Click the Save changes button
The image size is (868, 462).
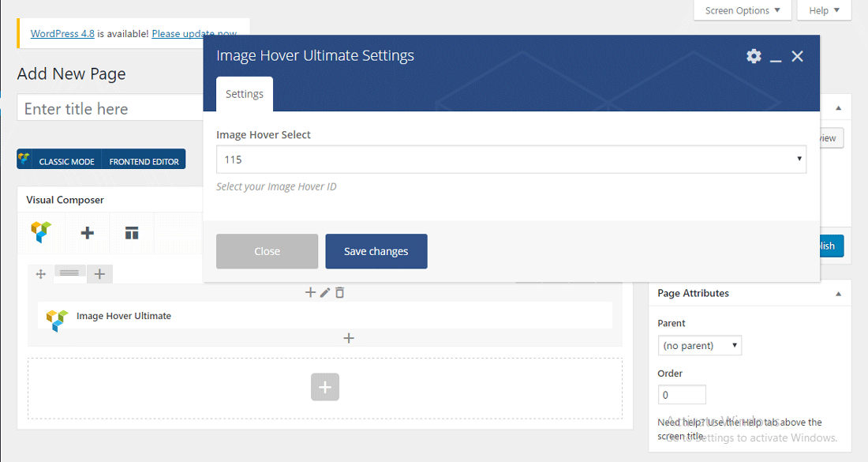click(x=376, y=251)
